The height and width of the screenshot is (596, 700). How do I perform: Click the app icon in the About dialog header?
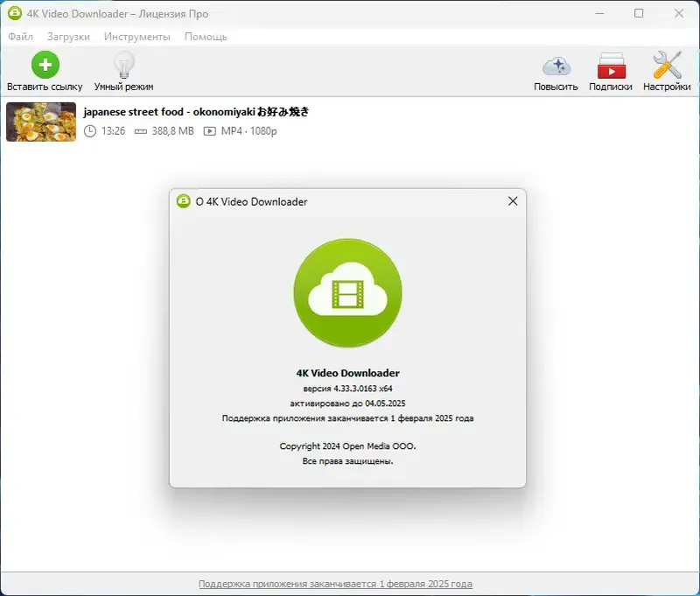point(183,201)
